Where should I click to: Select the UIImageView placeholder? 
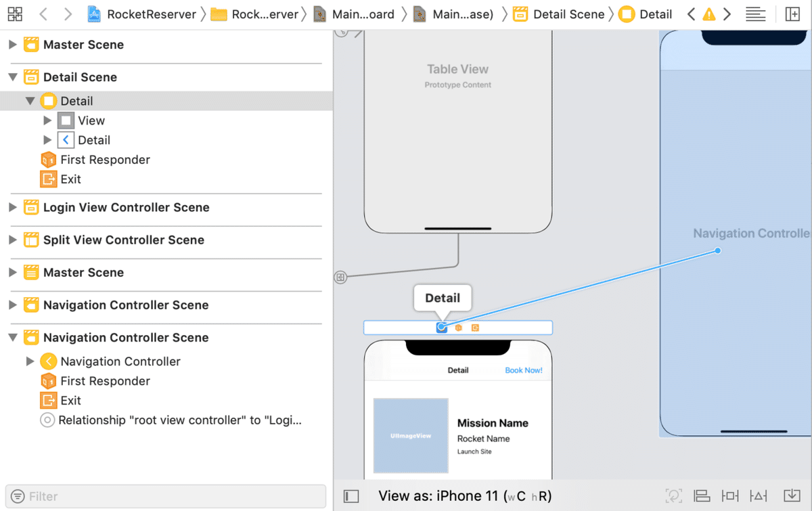click(411, 435)
